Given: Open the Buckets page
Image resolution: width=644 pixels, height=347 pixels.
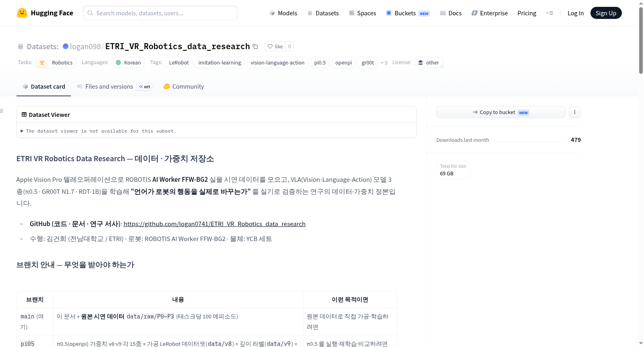Looking at the screenshot, I should (408, 13).
